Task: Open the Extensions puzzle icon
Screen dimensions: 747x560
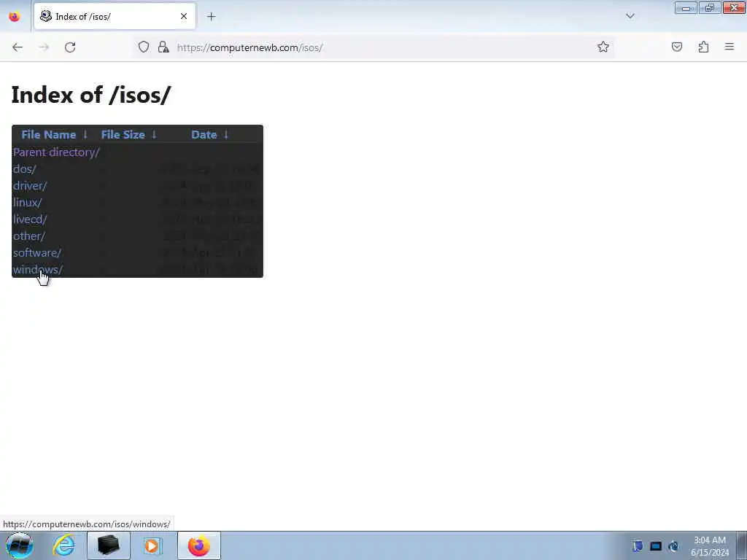Action: tap(704, 47)
